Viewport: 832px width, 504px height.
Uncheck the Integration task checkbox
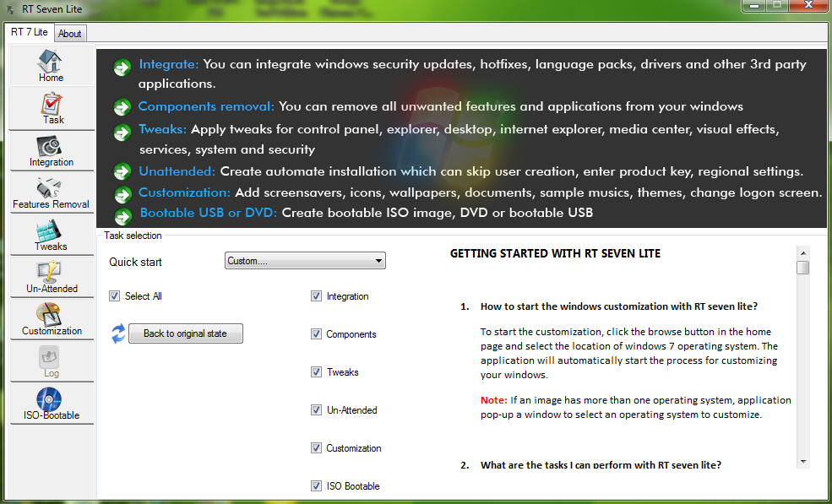click(x=316, y=296)
